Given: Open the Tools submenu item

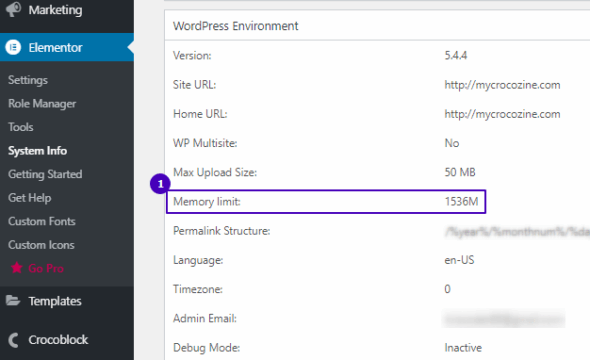Looking at the screenshot, I should tap(21, 127).
